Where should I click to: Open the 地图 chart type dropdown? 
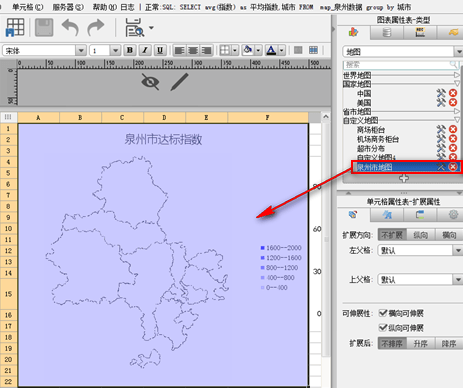click(459, 52)
